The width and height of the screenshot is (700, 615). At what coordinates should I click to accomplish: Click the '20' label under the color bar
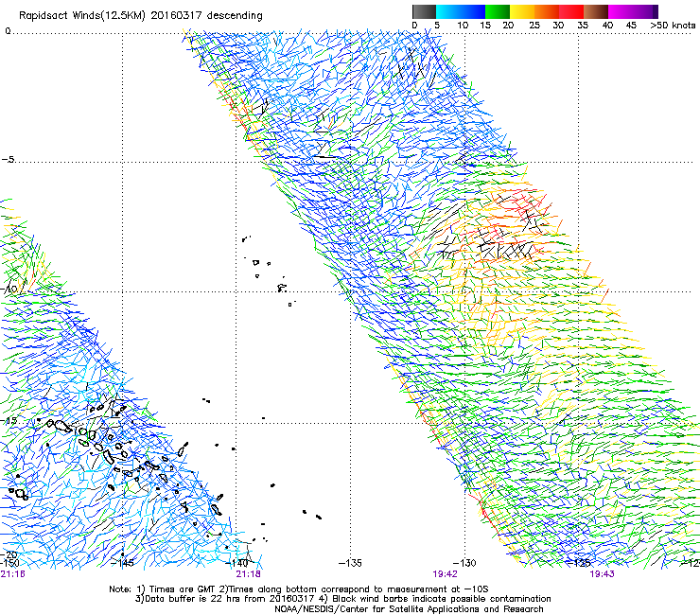pyautogui.click(x=508, y=26)
